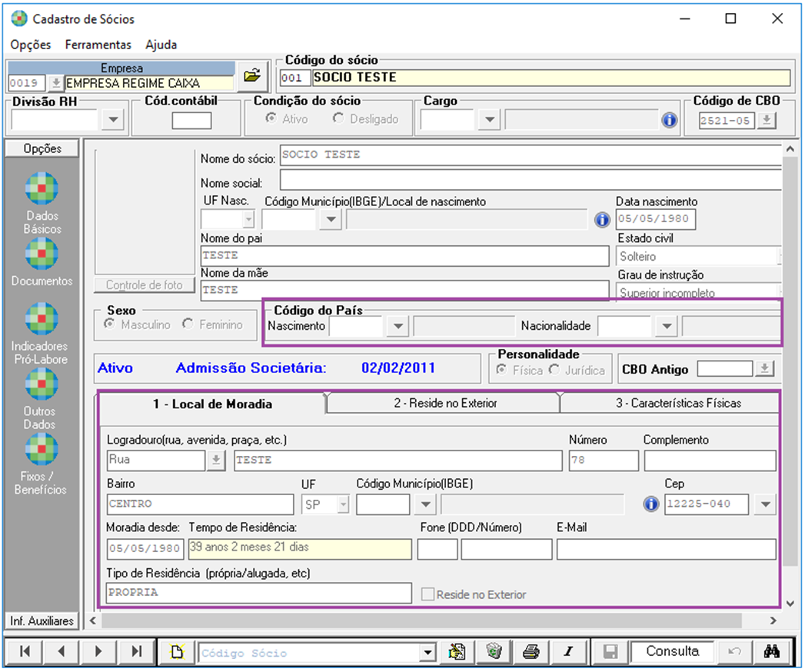805x672 pixels.
Task: Click the printer icon
Action: [x=531, y=651]
